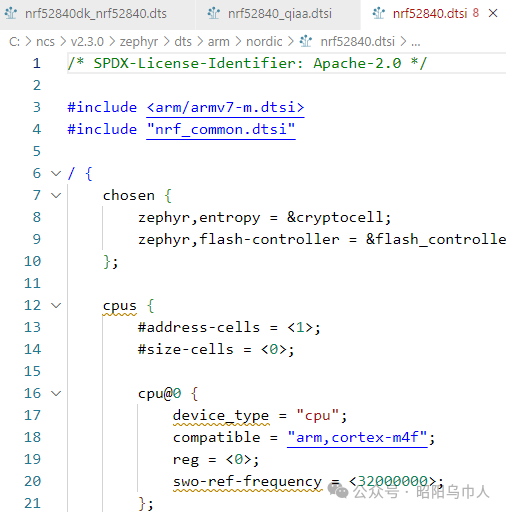The image size is (506, 512).
Task: Click devicetree file icon on nrf52840_qiaa.dtsi tab
Action: point(214,14)
